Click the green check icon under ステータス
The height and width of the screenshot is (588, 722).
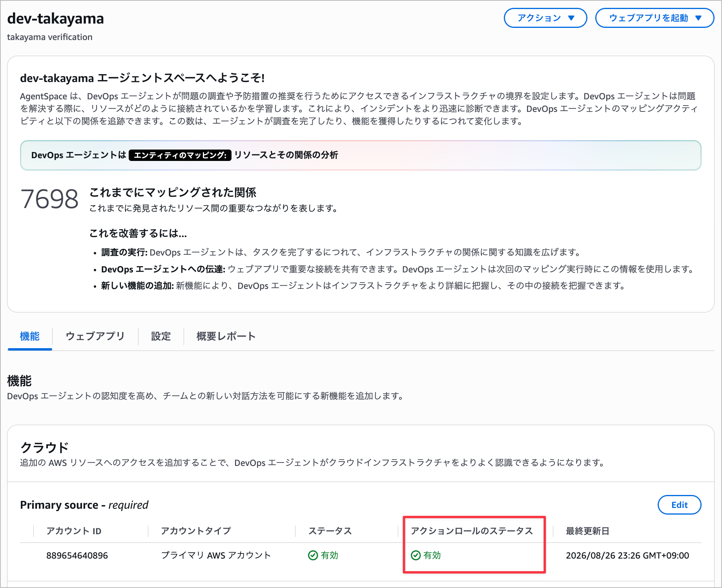pyautogui.click(x=313, y=555)
